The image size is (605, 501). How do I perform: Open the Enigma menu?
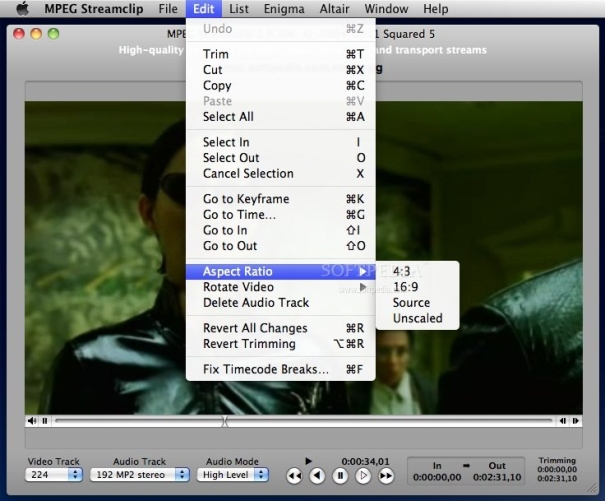click(284, 8)
